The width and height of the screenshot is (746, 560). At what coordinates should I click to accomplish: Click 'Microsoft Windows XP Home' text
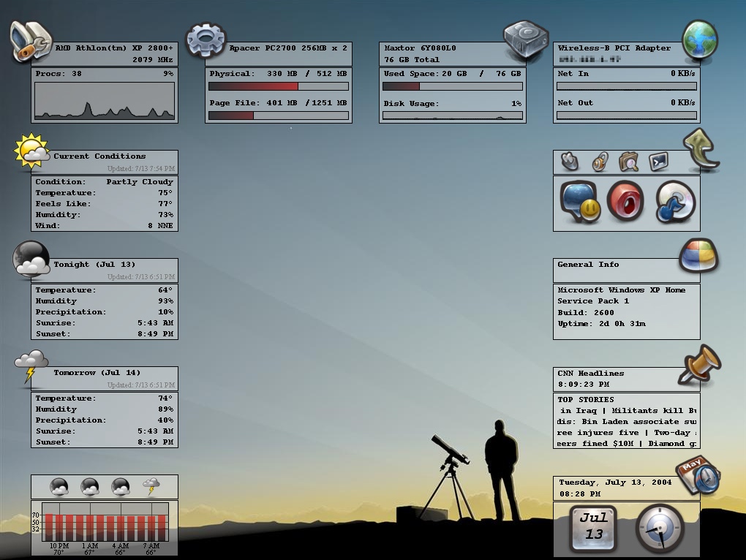(622, 290)
